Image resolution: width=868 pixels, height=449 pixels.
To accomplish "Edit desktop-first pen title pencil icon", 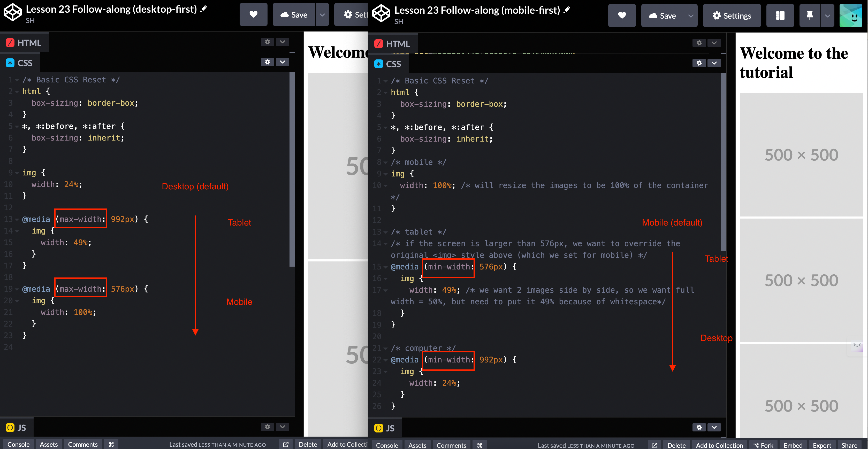I will pyautogui.click(x=203, y=9).
